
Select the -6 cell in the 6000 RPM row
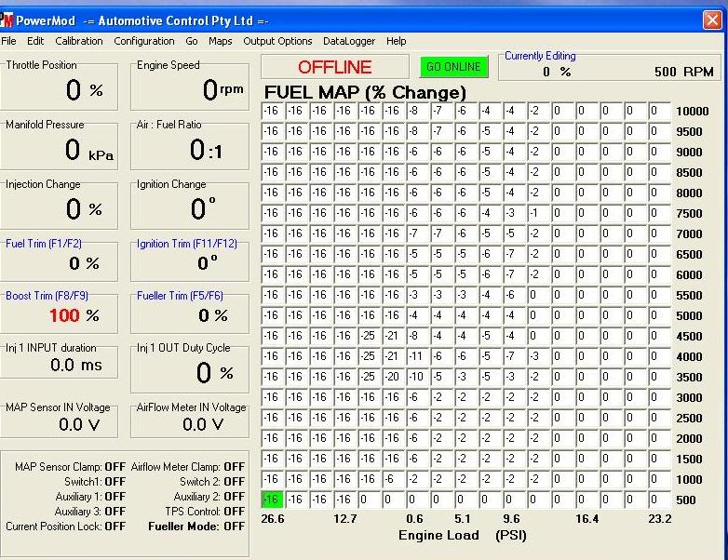(490, 274)
